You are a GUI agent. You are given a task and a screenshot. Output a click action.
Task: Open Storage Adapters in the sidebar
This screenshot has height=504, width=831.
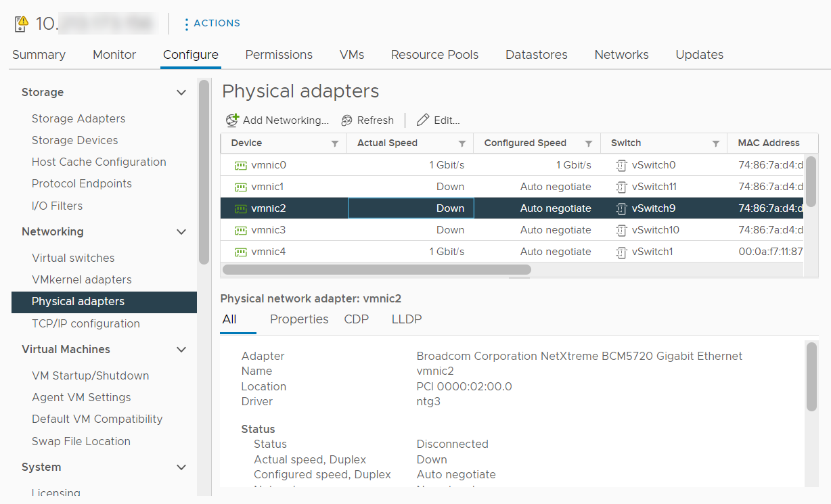tap(78, 118)
